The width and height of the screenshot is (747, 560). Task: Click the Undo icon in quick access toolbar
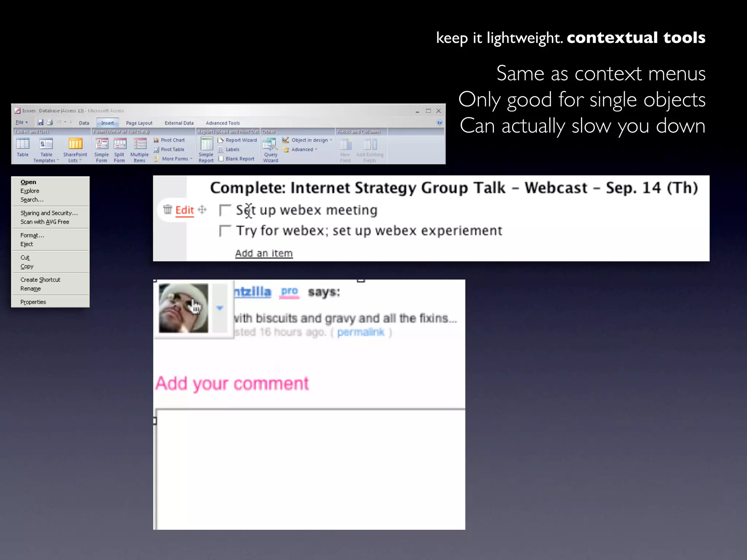click(59, 122)
